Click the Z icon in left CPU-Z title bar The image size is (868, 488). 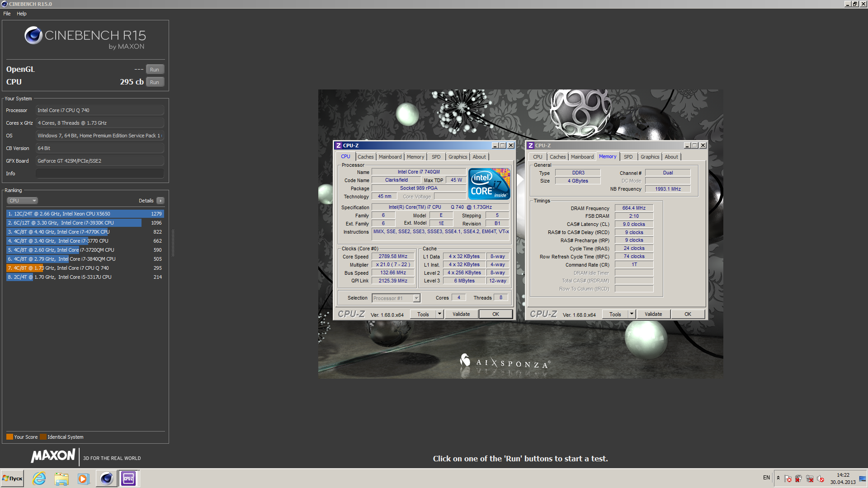[x=339, y=145]
